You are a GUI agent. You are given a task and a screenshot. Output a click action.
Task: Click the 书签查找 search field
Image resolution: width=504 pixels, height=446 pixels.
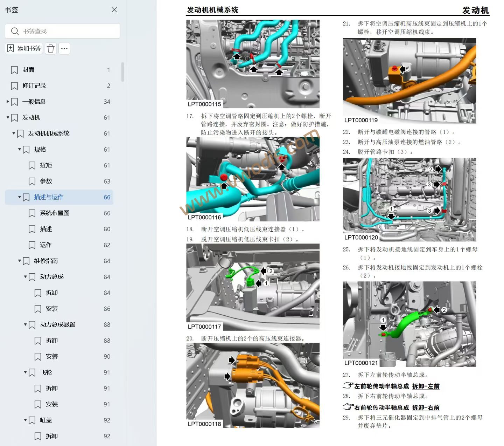coord(63,31)
